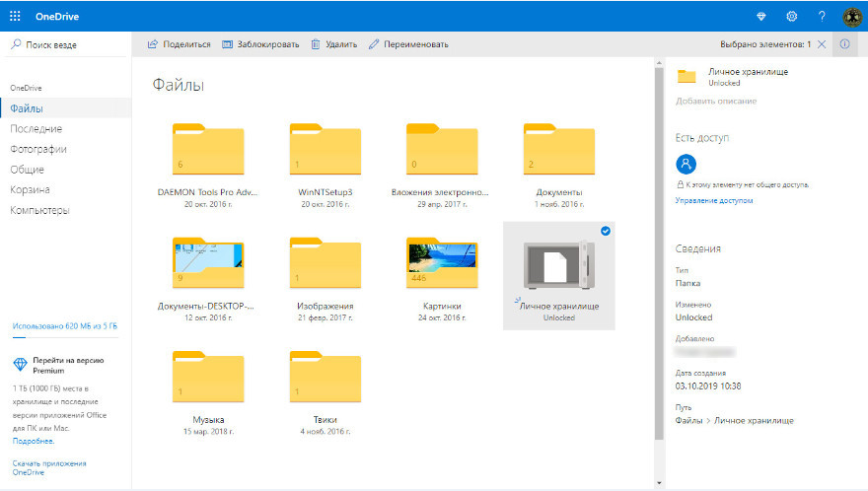Click the Переименовать button label
The width and height of the screenshot is (868, 491).
[x=416, y=44]
